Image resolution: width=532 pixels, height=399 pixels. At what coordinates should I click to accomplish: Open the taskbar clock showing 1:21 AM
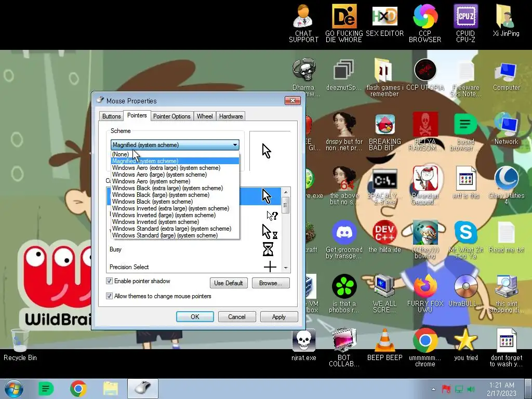tap(501, 389)
